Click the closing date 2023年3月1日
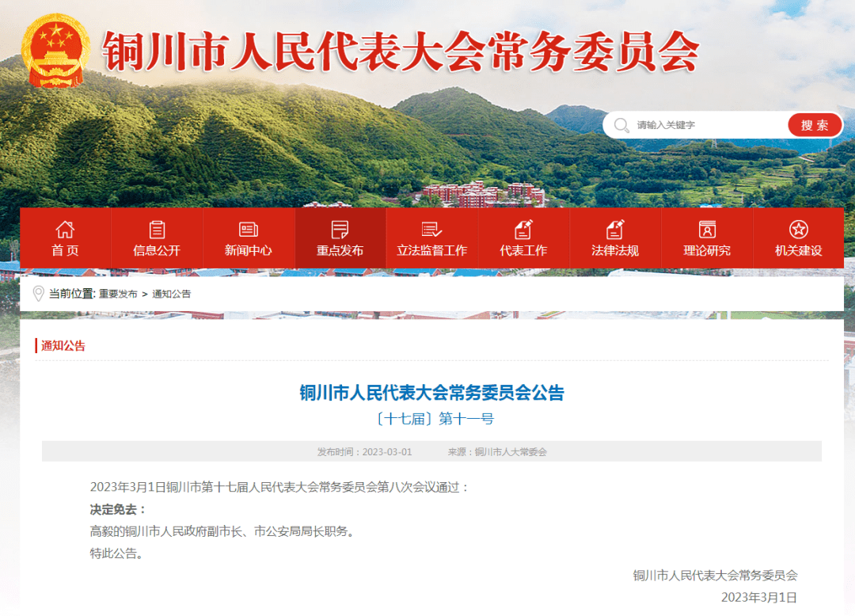 [759, 598]
